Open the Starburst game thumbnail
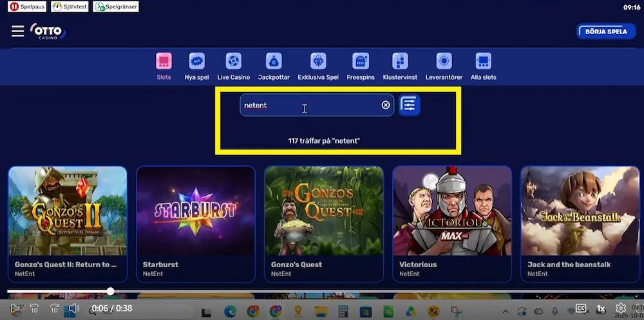The height and width of the screenshot is (320, 644). point(196,211)
